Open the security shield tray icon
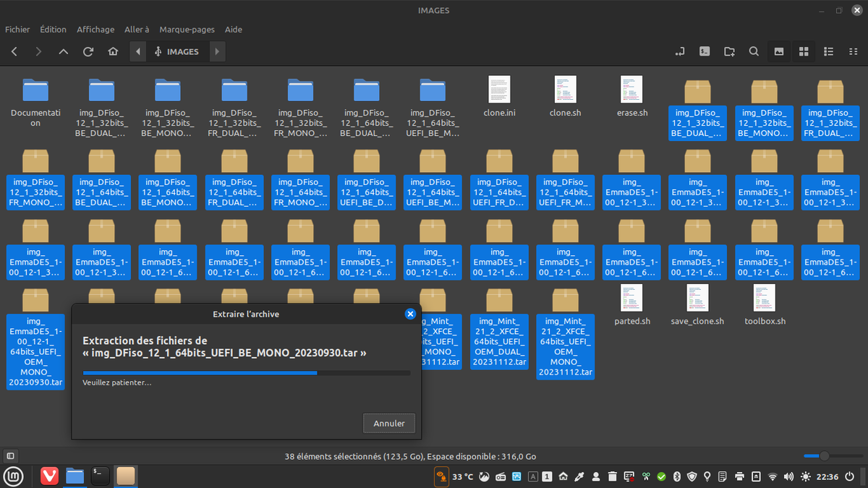Image resolution: width=868 pixels, height=488 pixels. pos(692,476)
